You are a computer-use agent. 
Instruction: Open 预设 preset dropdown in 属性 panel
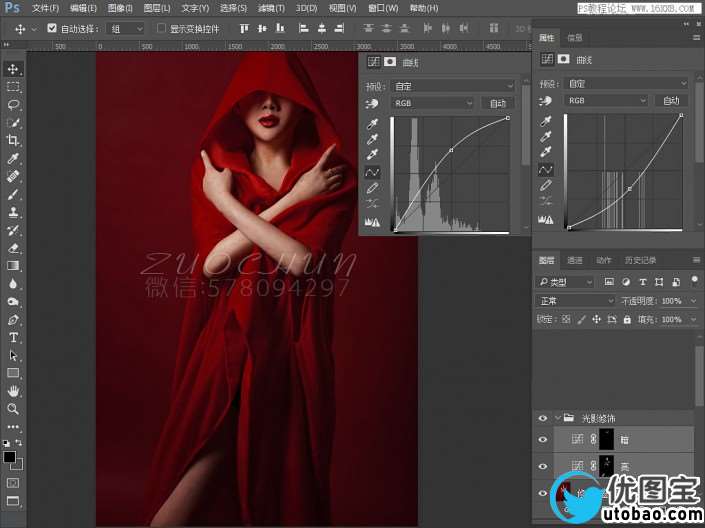coord(626,83)
